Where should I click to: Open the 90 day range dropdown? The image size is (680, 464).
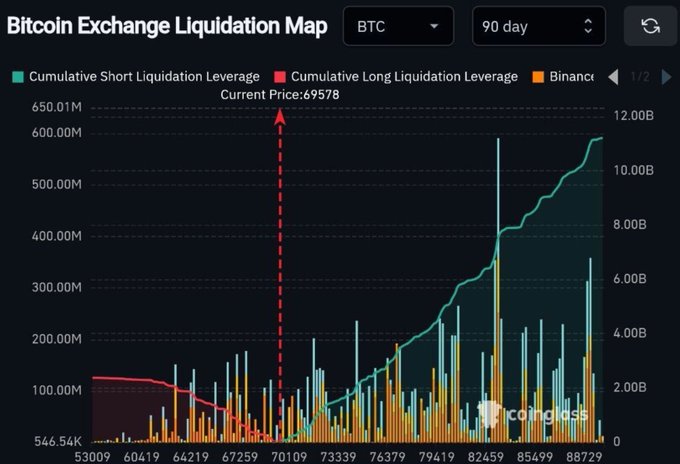(x=538, y=27)
